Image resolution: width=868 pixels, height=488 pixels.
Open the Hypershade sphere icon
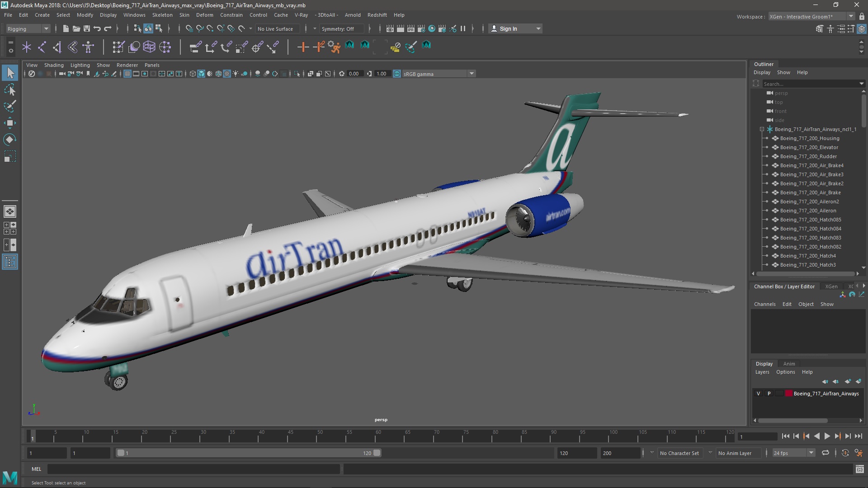point(432,28)
